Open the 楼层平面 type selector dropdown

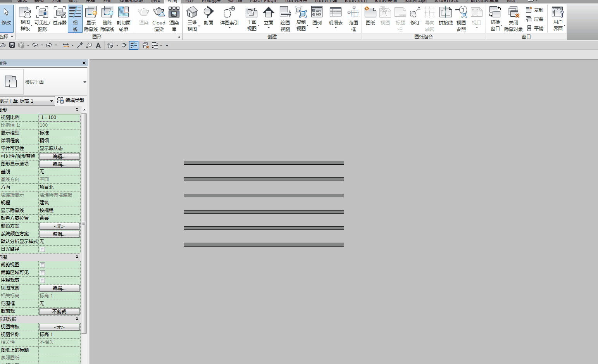point(84,82)
